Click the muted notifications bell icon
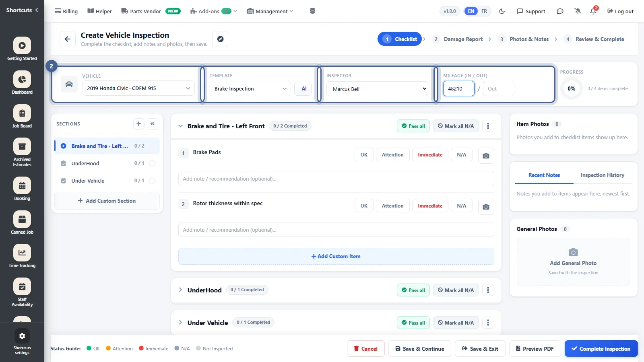This screenshot has height=362, width=644. (578, 11)
